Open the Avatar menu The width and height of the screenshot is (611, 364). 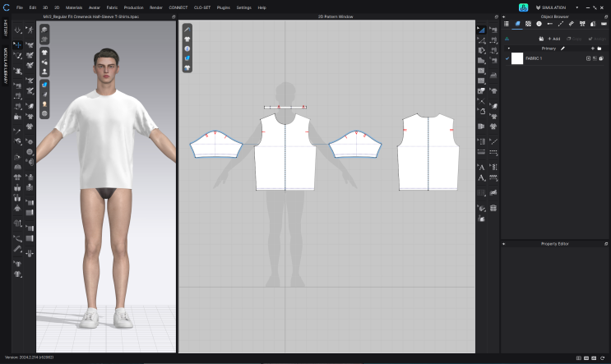tap(94, 7)
